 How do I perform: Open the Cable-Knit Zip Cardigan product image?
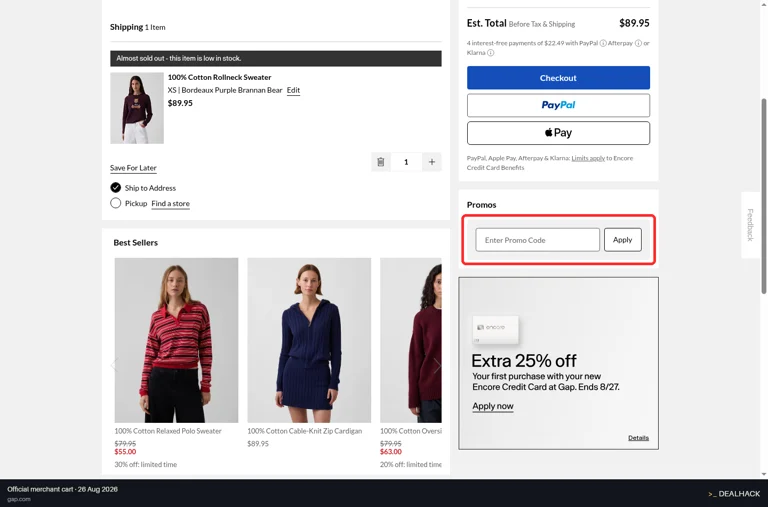pyautogui.click(x=309, y=340)
